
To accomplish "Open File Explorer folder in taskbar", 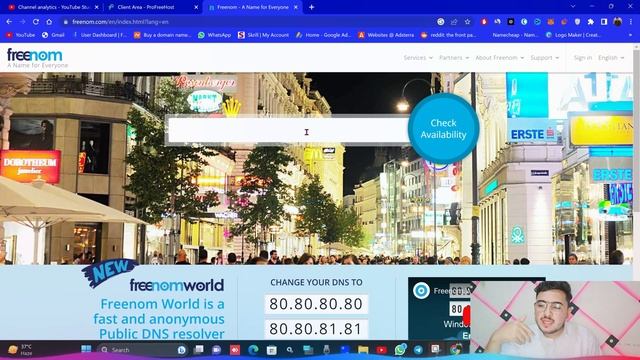I will pos(363,349).
